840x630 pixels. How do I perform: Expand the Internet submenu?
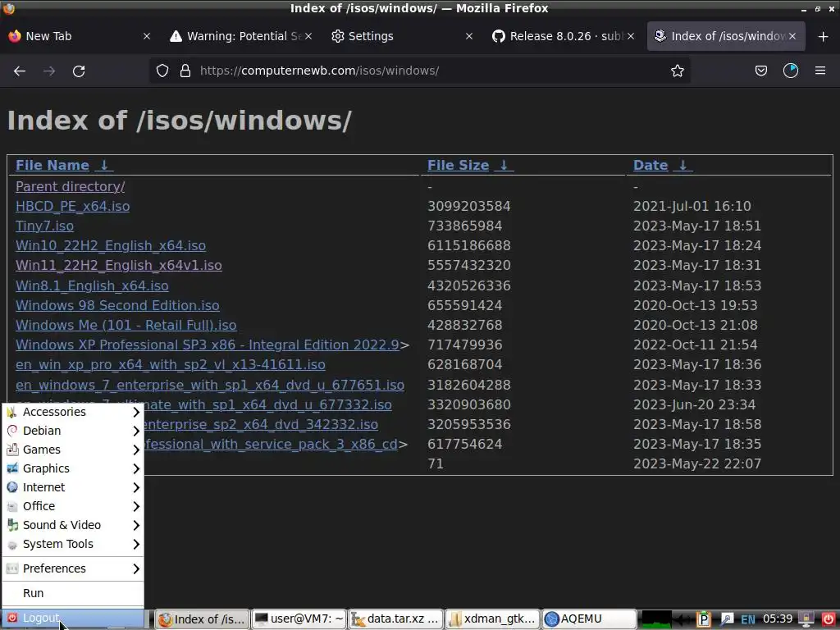click(73, 487)
